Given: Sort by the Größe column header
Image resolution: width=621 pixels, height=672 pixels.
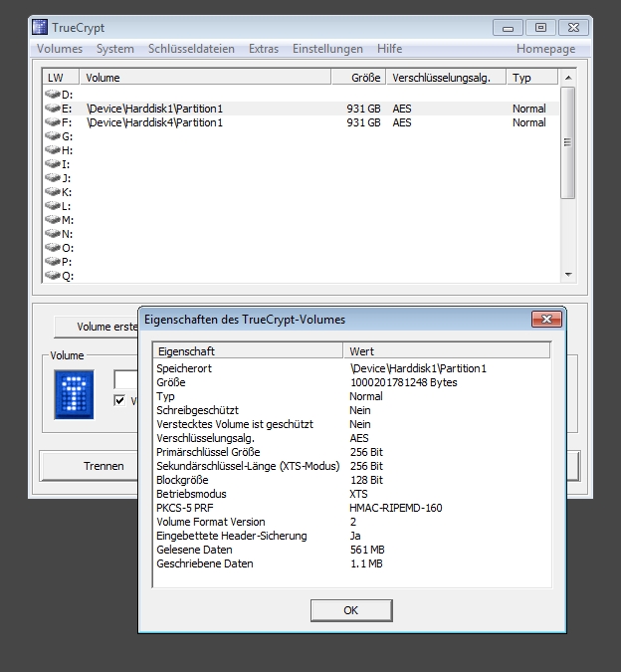Looking at the screenshot, I should click(359, 78).
